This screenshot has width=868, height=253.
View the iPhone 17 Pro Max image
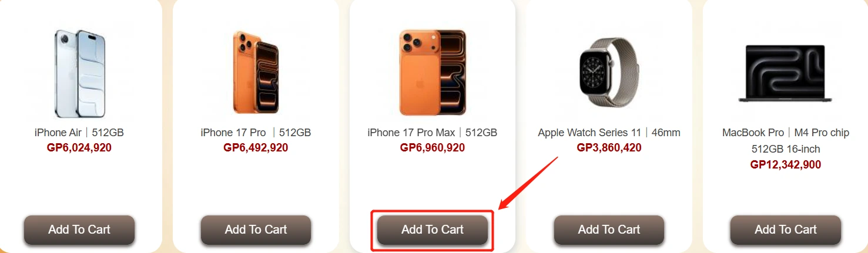pyautogui.click(x=433, y=72)
